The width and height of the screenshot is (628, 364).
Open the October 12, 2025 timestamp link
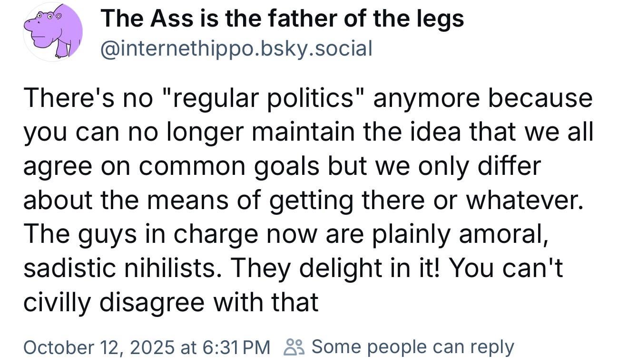[147, 347]
